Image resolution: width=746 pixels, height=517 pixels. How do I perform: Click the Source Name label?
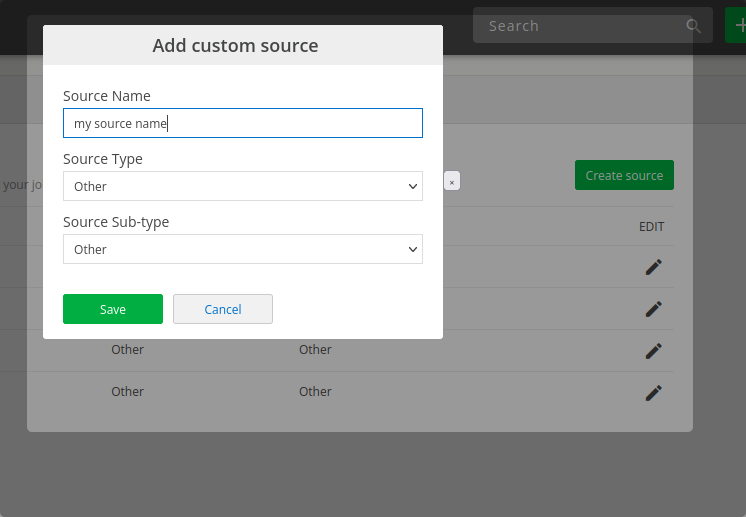click(x=107, y=96)
